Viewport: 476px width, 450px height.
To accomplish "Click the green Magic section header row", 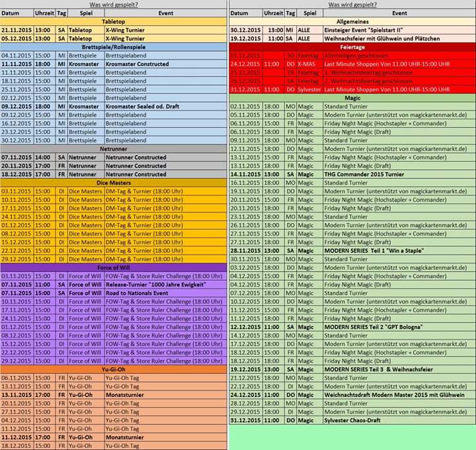I will click(x=352, y=98).
